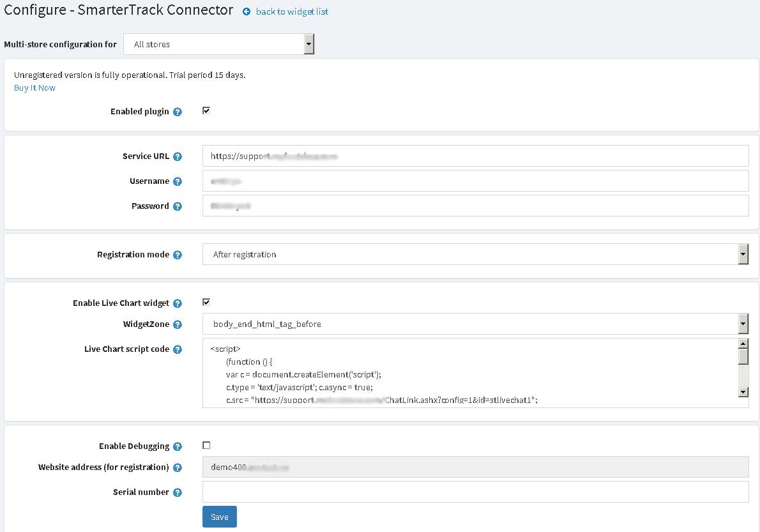The height and width of the screenshot is (532, 760).
Task: Toggle the Enable Live Chart widget checkbox
Action: coord(206,302)
